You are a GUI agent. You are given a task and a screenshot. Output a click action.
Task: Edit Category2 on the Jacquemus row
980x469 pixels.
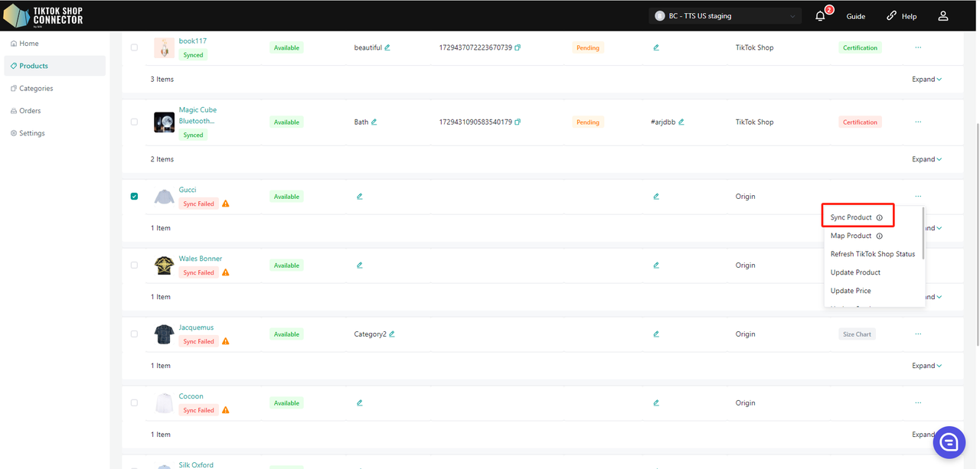[392, 334]
